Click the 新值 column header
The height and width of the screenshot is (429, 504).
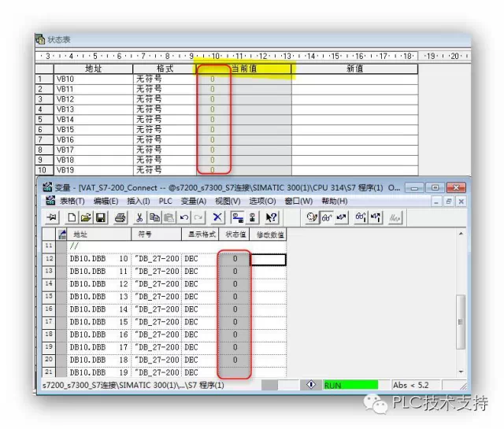point(354,68)
